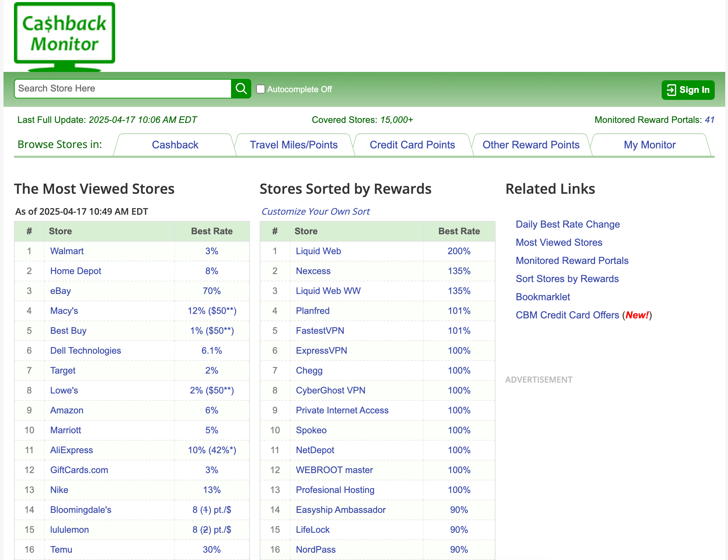Switch to the Travel Miles/Points tab

[294, 145]
